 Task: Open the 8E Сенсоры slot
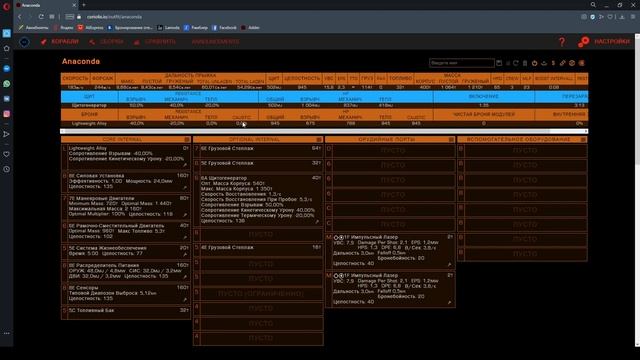point(126,293)
